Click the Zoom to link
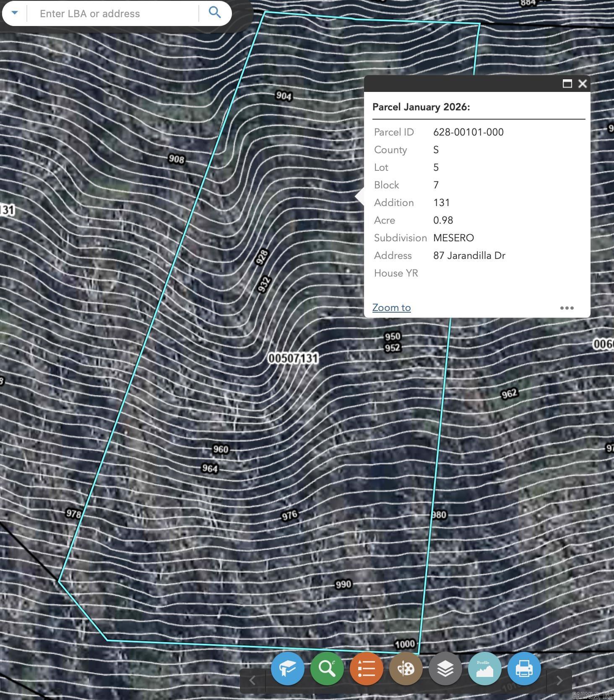 (x=391, y=308)
